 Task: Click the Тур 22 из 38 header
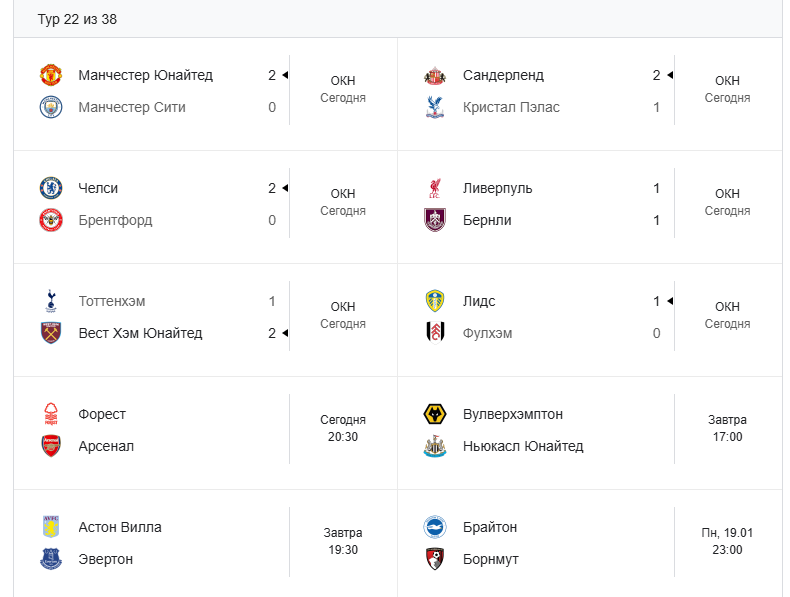tap(77, 20)
